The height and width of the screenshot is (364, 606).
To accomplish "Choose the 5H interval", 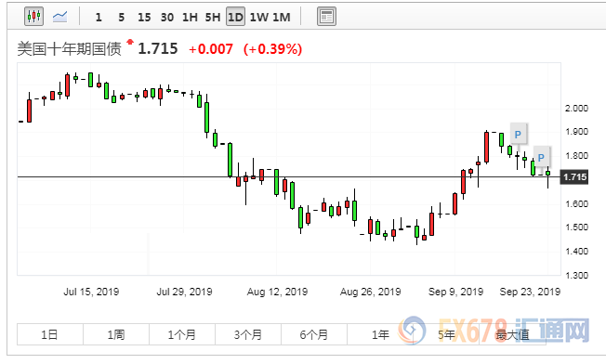I will (x=213, y=18).
